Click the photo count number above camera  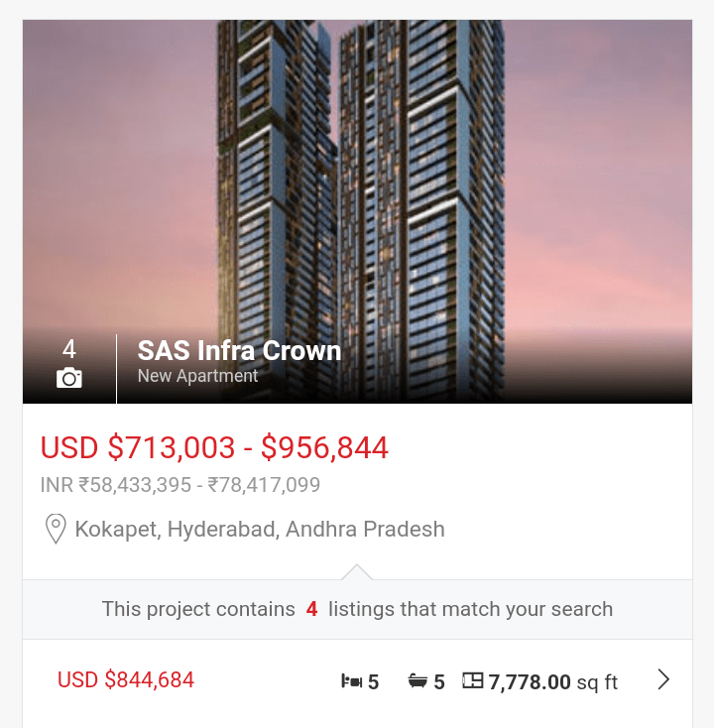point(69,349)
